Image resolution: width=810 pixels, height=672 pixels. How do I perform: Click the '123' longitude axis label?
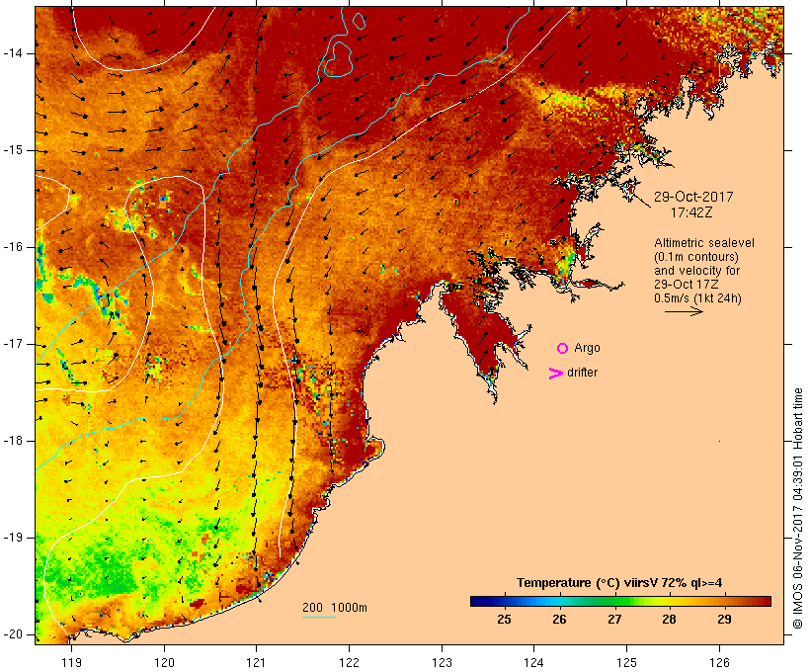pos(442,663)
